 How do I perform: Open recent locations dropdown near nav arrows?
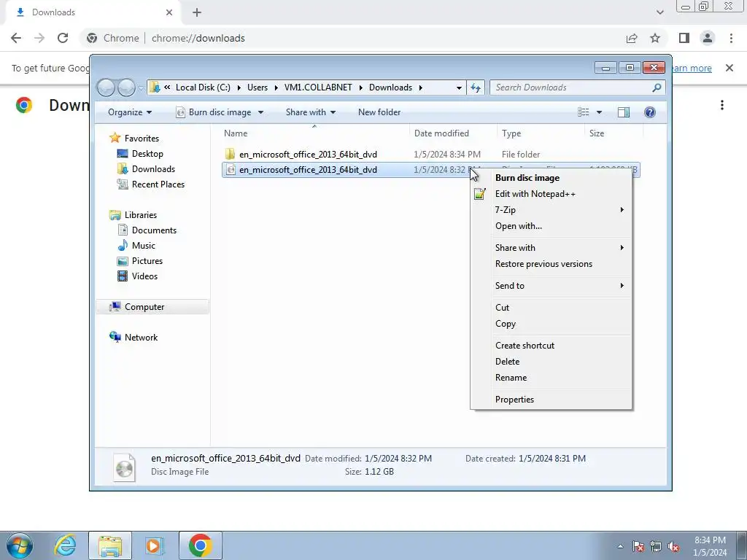(141, 88)
